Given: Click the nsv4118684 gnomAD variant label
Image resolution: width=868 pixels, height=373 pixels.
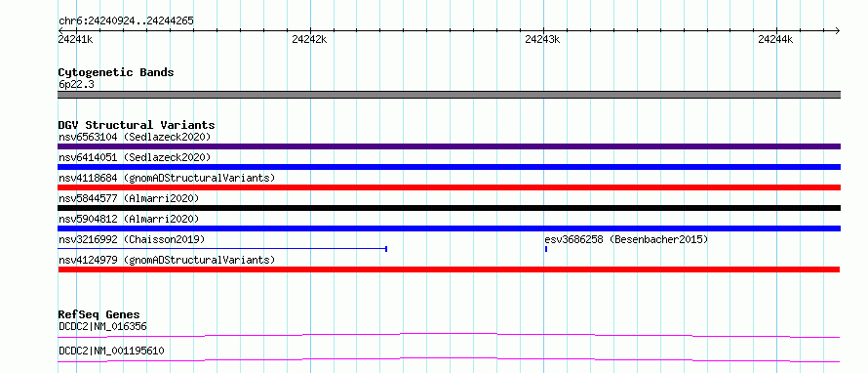Looking at the screenshot, I should [167, 178].
